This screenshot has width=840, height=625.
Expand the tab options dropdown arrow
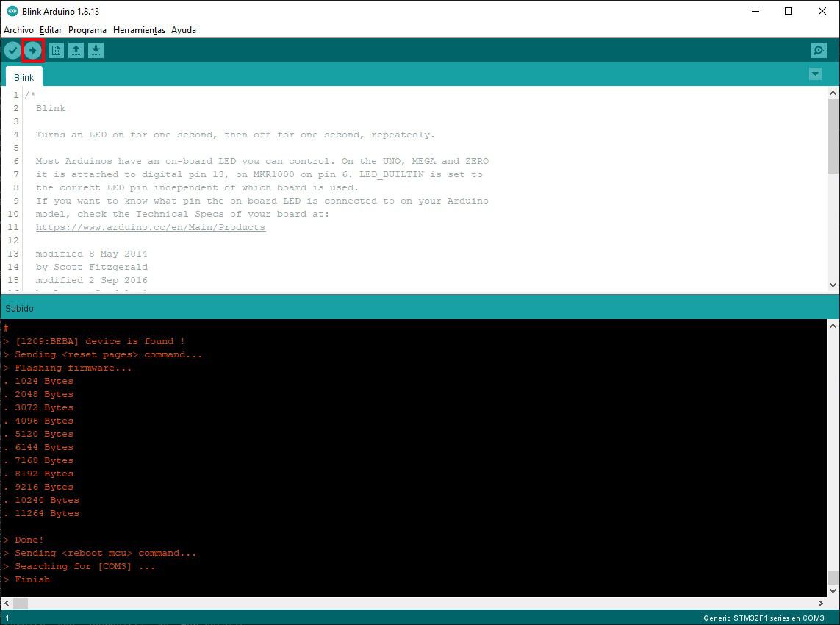coord(815,74)
